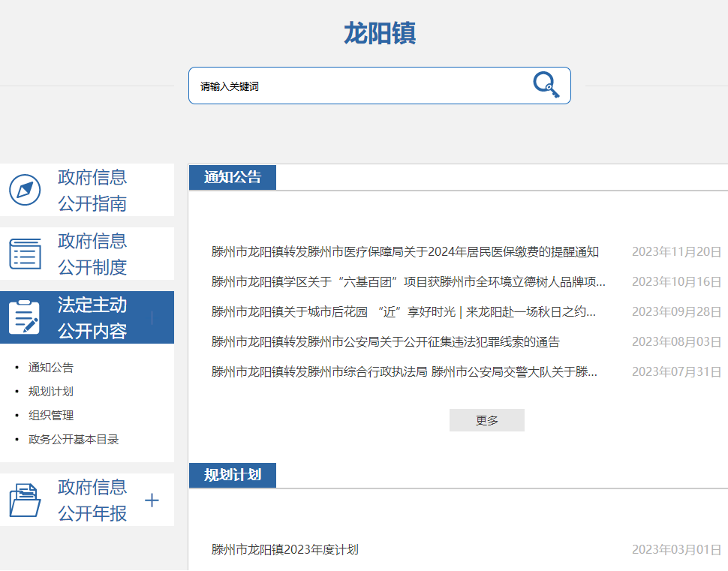The image size is (728, 571).
Task: Click the folder icon for 政府信息公开年报
Action: (25, 500)
